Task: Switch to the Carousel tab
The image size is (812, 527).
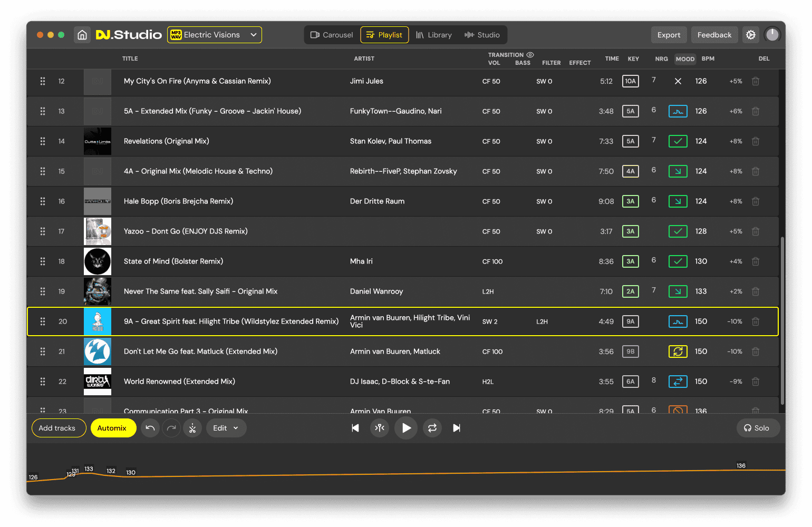Action: point(332,35)
